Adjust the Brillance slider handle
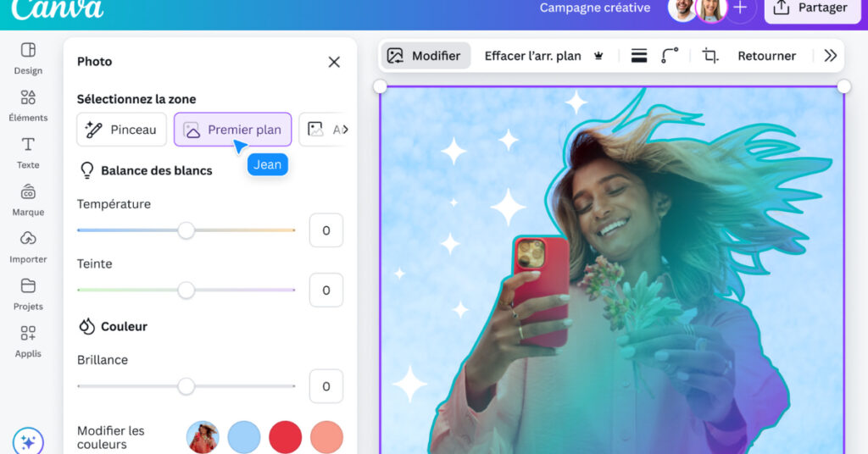 pos(186,386)
